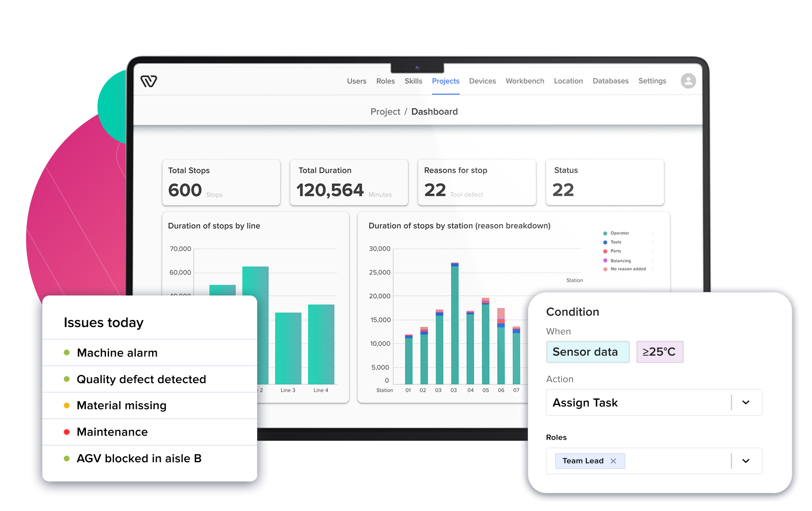Click the Maintenance red status dot

[x=67, y=432]
